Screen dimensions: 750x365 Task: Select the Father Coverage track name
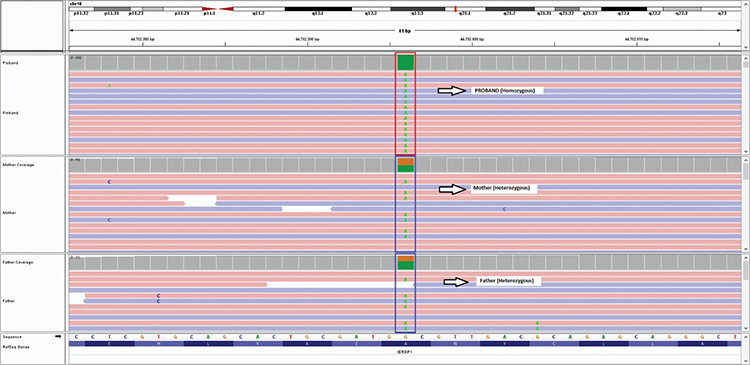tap(18, 263)
